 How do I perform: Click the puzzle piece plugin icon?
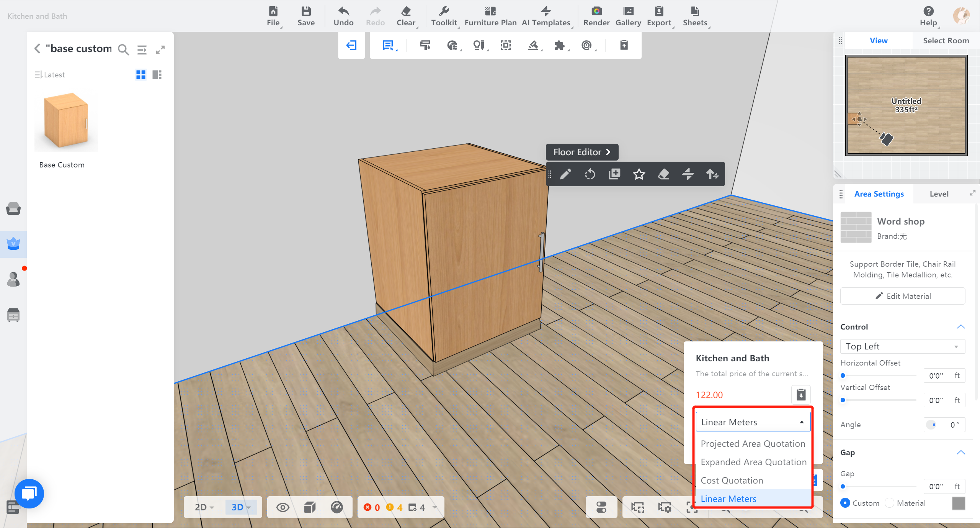[x=559, y=46]
